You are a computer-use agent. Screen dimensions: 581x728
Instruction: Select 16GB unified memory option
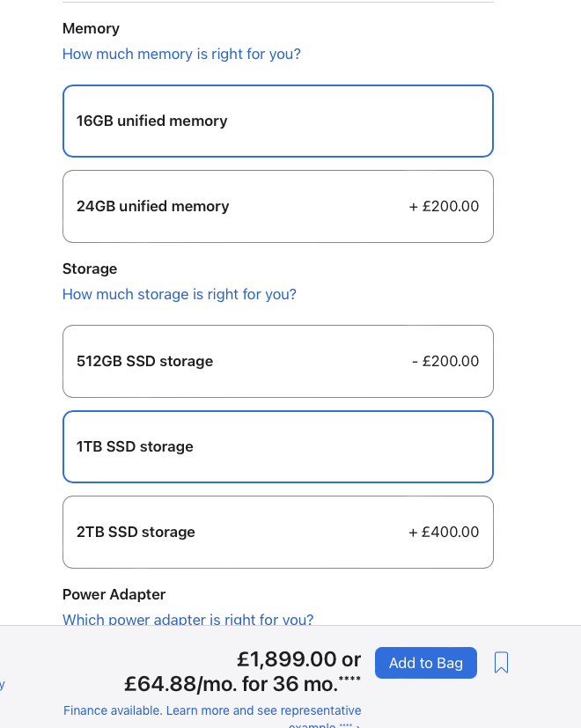tap(277, 121)
